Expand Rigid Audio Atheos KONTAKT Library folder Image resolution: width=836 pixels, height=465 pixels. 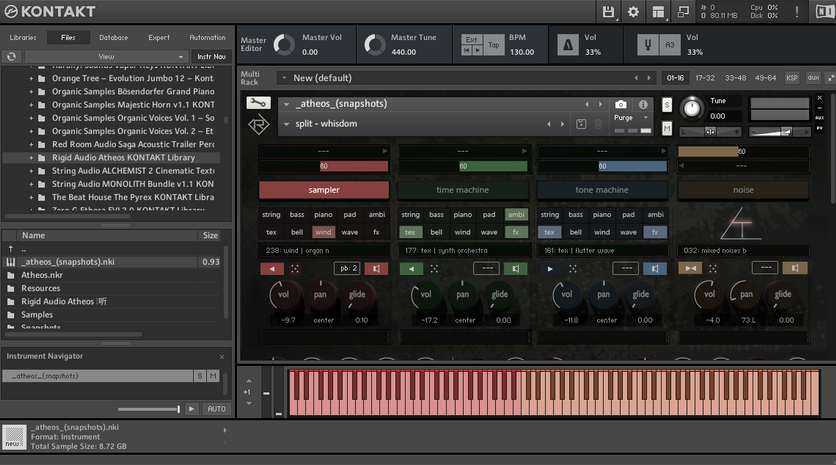(x=31, y=158)
